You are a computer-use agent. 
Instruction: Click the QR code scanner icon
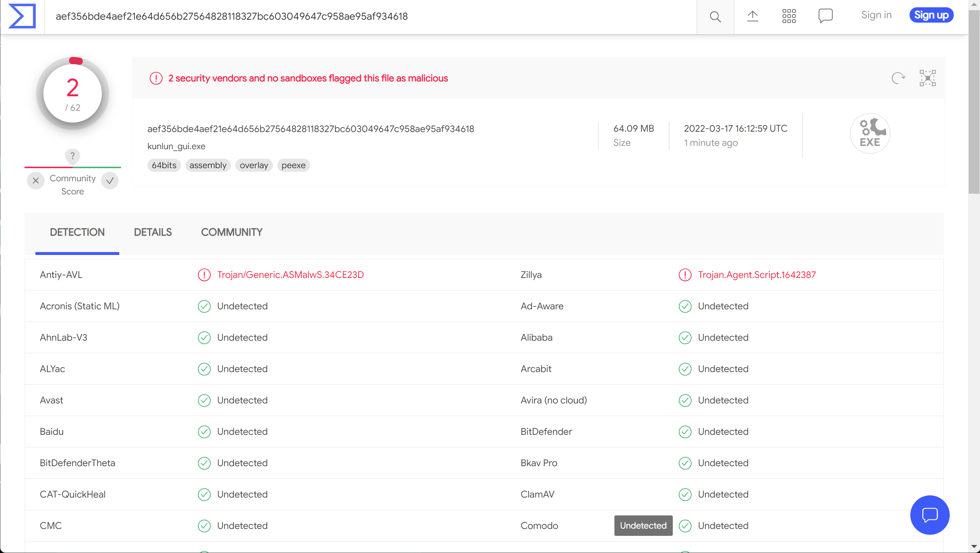927,78
